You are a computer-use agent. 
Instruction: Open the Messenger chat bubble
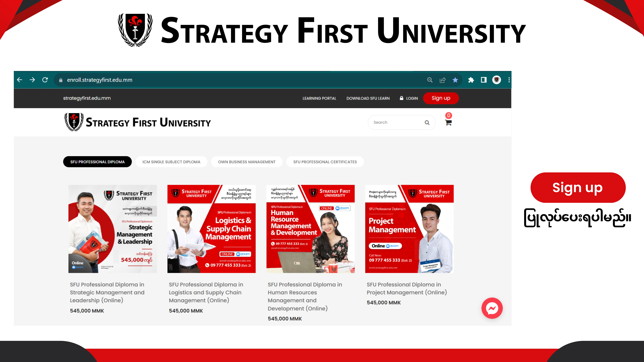tap(492, 308)
